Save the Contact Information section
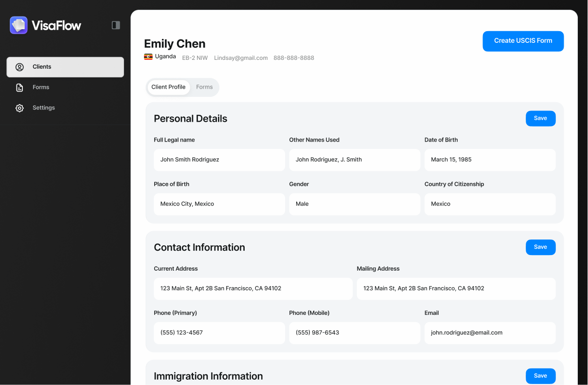The height and width of the screenshot is (385, 588). 540,247
